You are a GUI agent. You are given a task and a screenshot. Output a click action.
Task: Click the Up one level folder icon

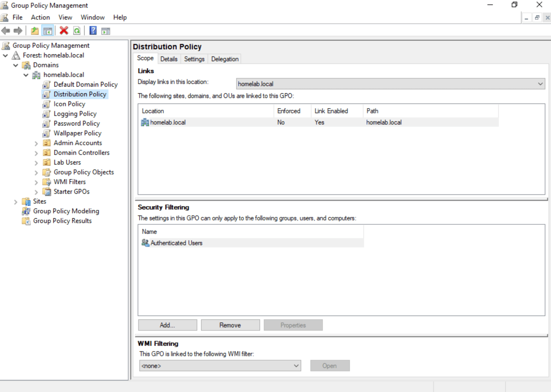pyautogui.click(x=35, y=31)
